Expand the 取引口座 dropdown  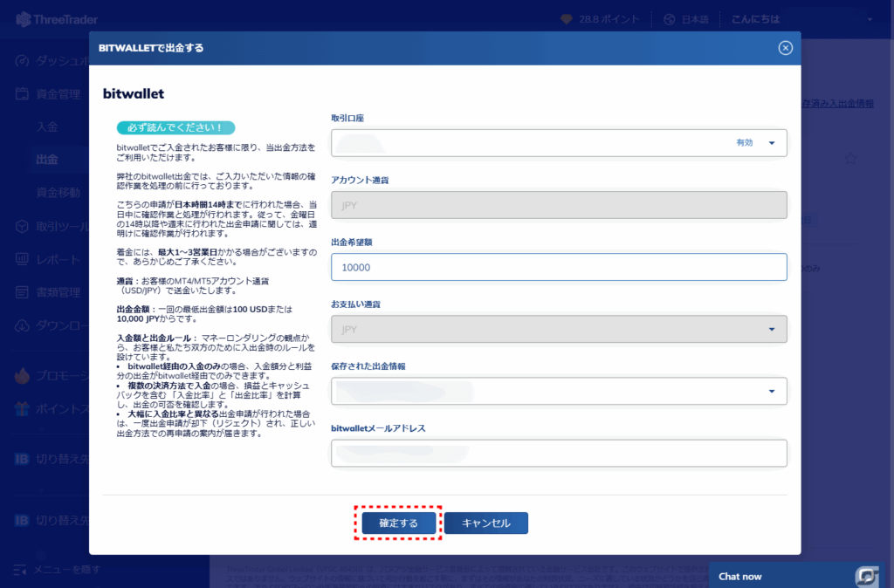(x=771, y=143)
